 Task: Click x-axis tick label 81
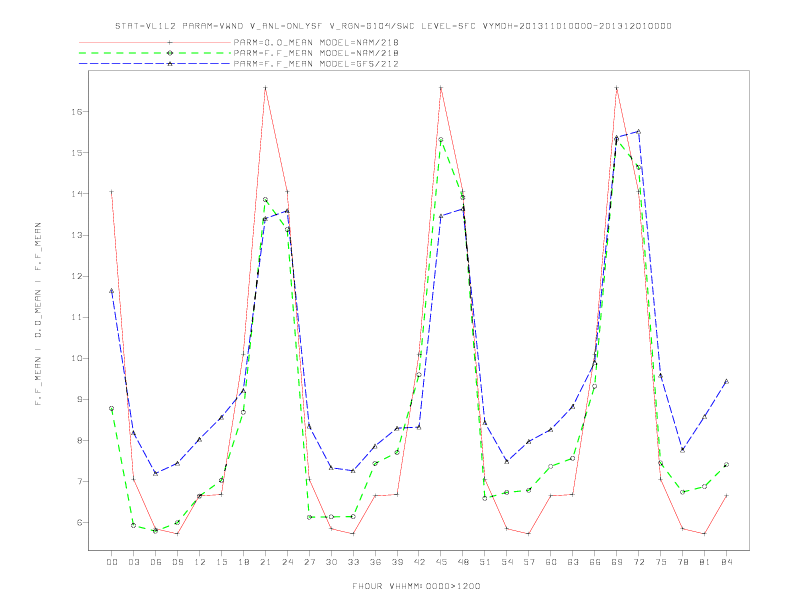pos(705,562)
